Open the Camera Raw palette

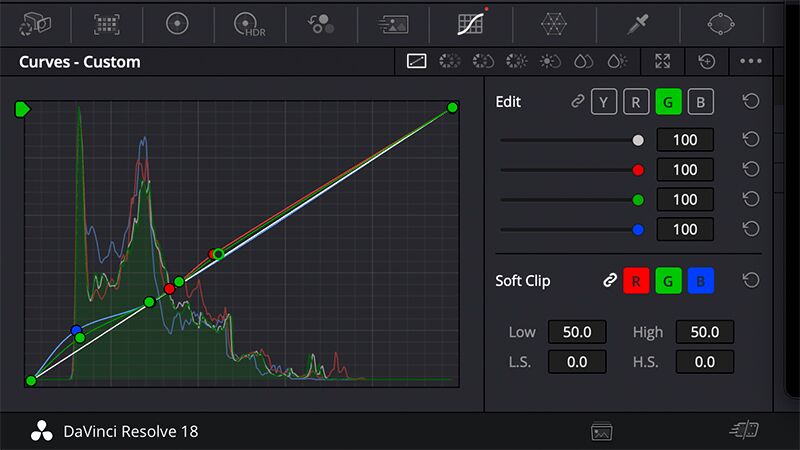coord(36,22)
